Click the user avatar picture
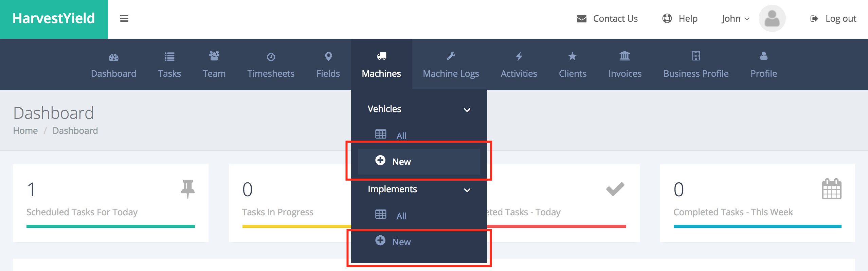 click(x=772, y=18)
